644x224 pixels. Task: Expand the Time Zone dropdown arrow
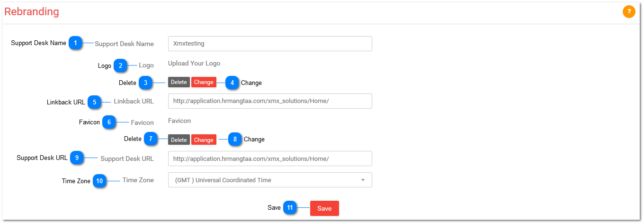tap(363, 180)
